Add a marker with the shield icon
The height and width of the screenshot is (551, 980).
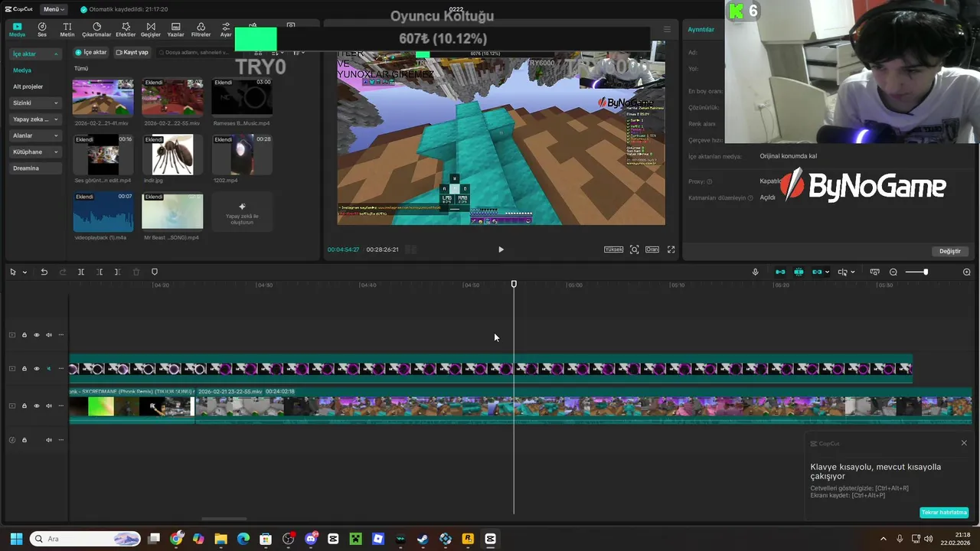pyautogui.click(x=155, y=272)
